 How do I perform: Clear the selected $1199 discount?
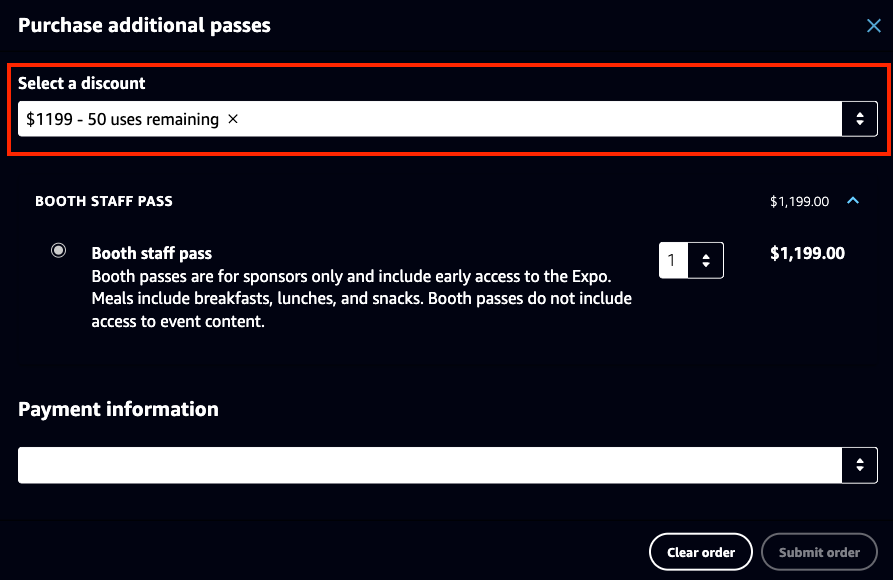coord(233,119)
